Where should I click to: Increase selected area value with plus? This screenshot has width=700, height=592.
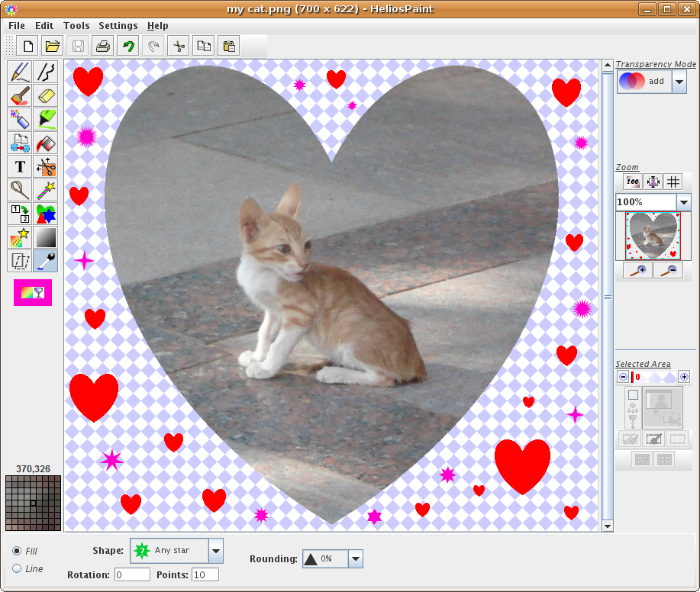point(684,377)
